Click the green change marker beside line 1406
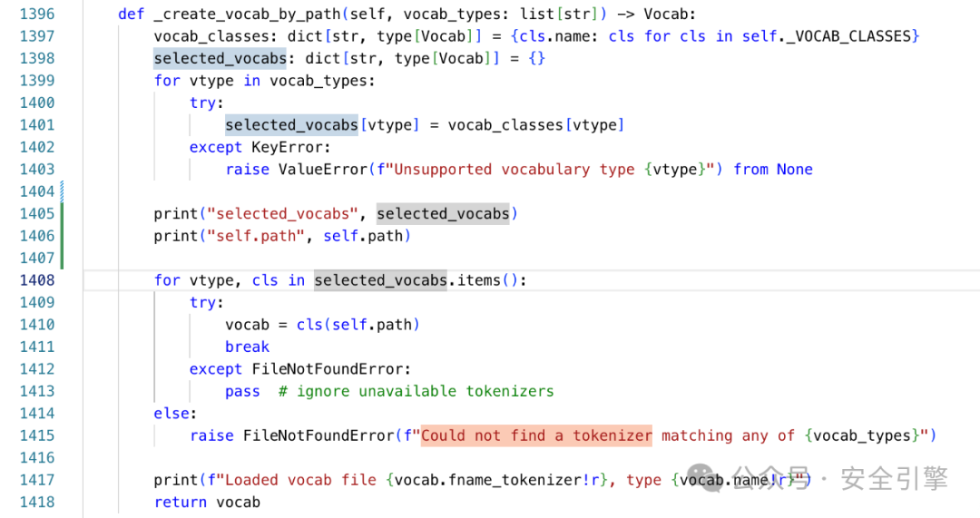This screenshot has height=518, width=980. [62, 236]
